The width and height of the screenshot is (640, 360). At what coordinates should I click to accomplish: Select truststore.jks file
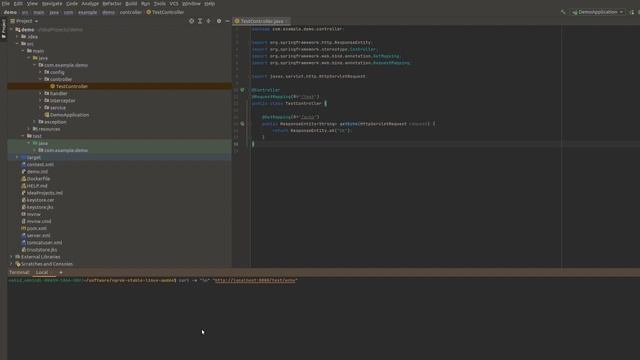pyautogui.click(x=39, y=250)
